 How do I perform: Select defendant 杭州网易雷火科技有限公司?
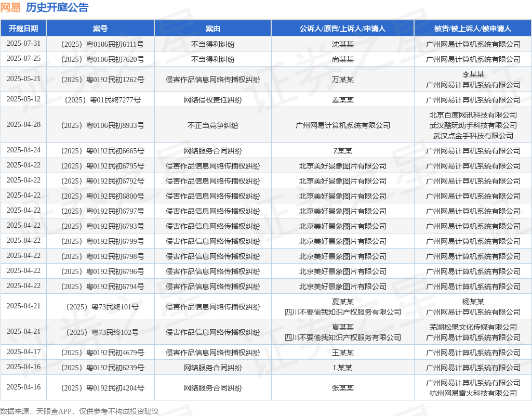click(x=473, y=393)
